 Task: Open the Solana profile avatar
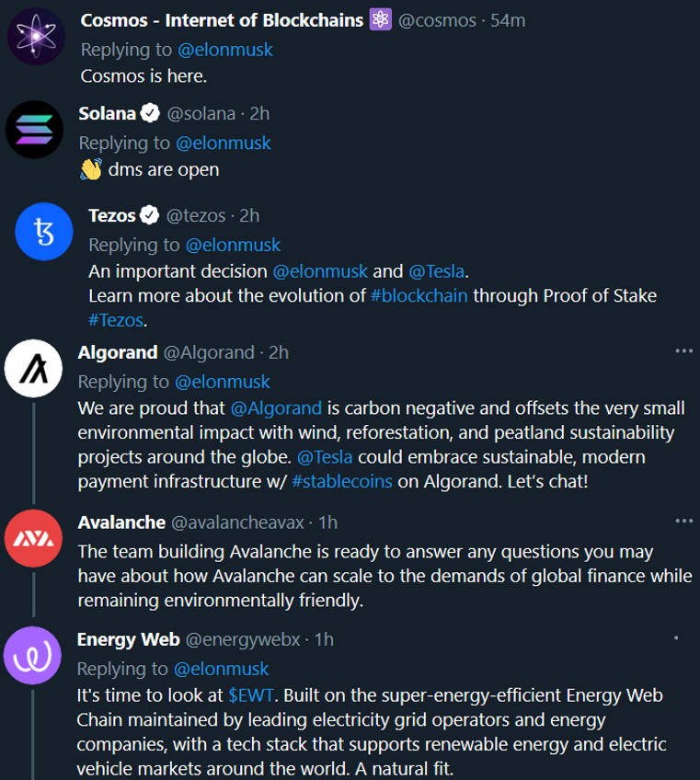[x=34, y=130]
